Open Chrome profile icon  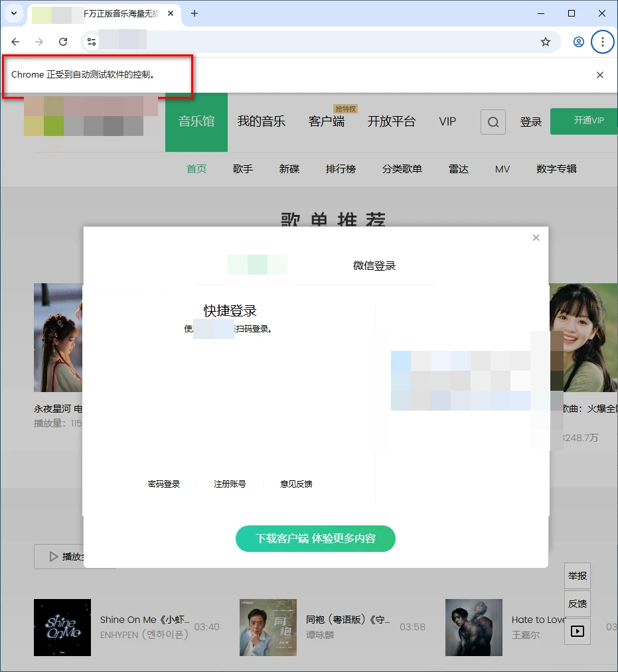point(578,42)
